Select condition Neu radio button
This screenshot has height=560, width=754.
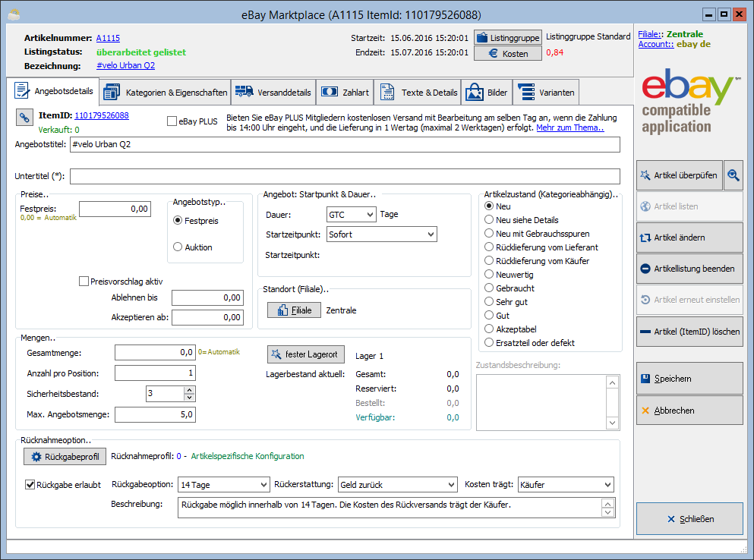click(489, 206)
